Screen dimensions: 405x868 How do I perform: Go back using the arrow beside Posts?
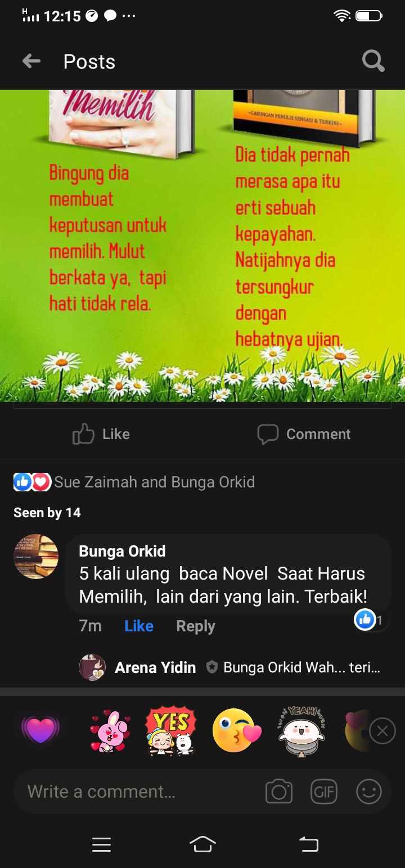point(31,61)
